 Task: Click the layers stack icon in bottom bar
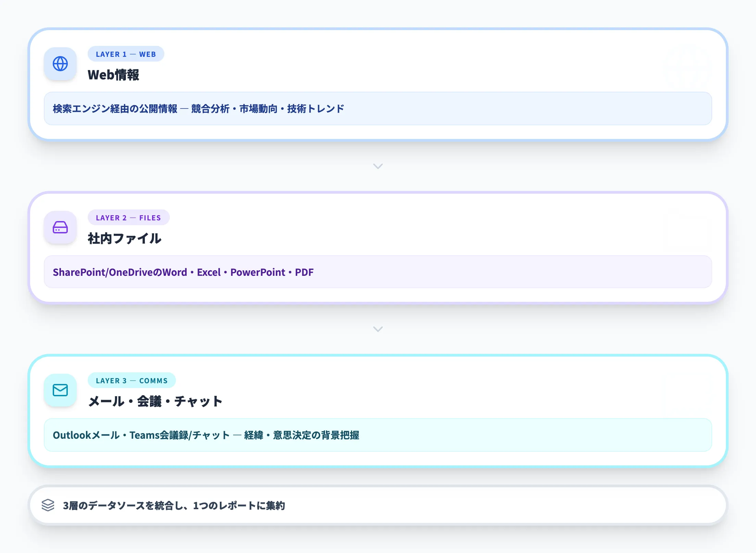[x=48, y=505]
